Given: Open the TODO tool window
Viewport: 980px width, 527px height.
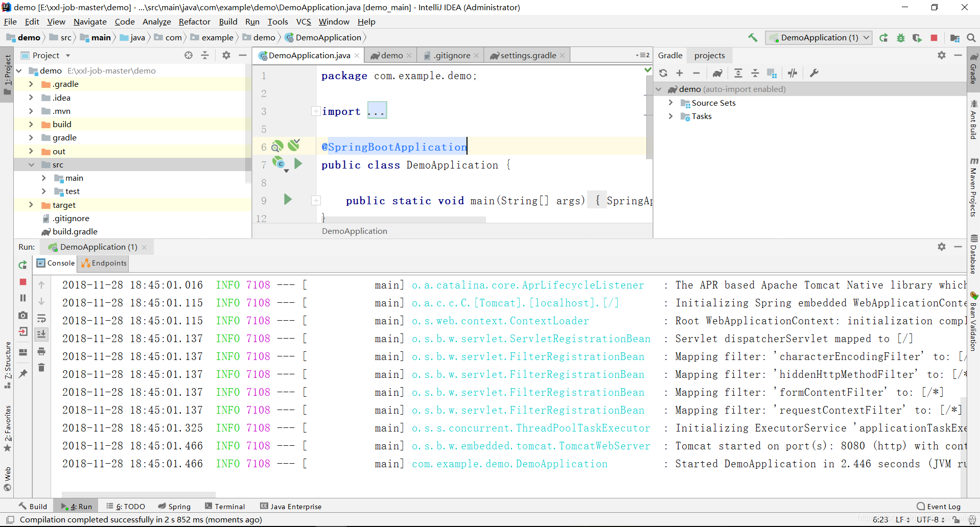Looking at the screenshot, I should [126, 506].
